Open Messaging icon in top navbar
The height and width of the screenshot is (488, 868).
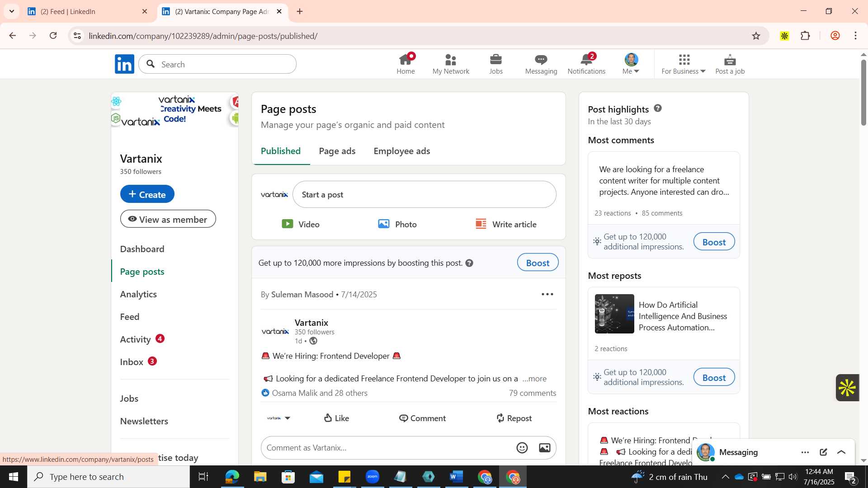tap(541, 64)
